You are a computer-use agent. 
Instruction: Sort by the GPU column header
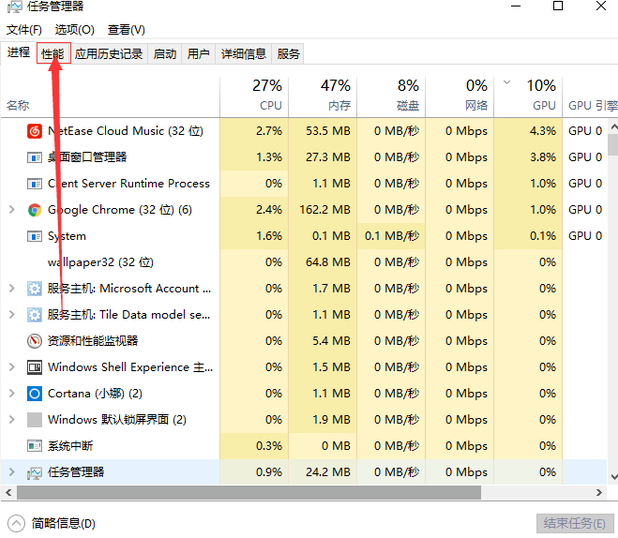point(528,97)
